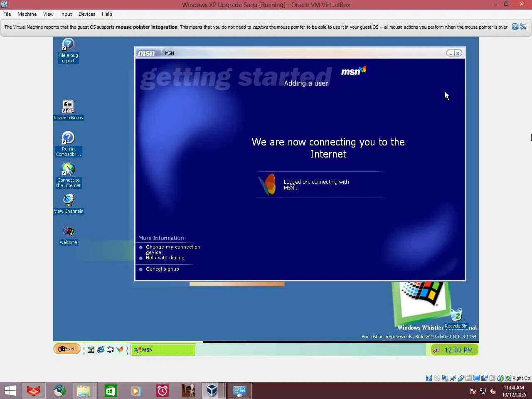Launch the Connect to the Internet shortcut
This screenshot has height=399, width=532.
[x=68, y=175]
